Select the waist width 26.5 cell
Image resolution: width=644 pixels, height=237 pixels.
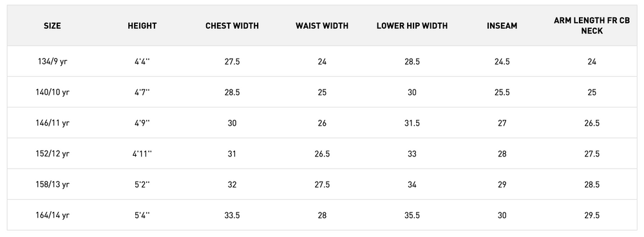click(322, 154)
